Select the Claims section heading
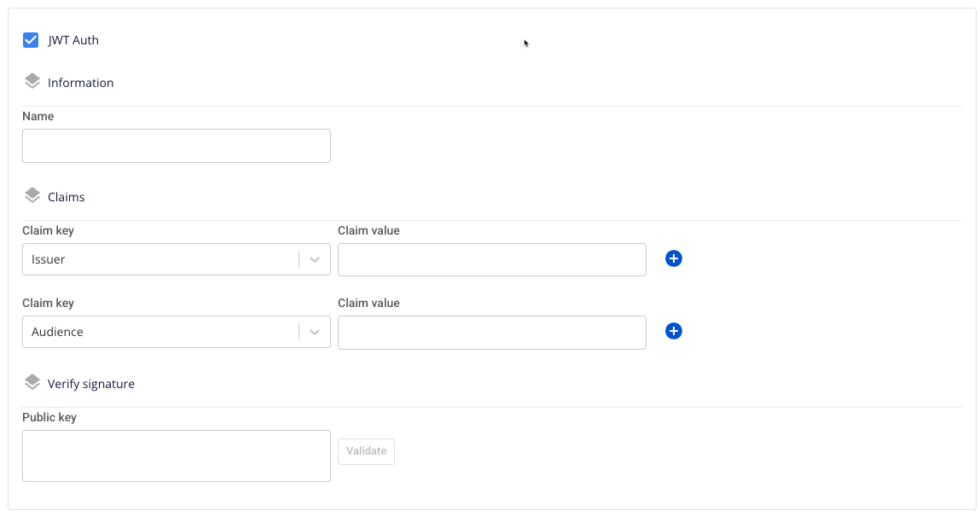The width and height of the screenshot is (980, 516). click(x=66, y=197)
